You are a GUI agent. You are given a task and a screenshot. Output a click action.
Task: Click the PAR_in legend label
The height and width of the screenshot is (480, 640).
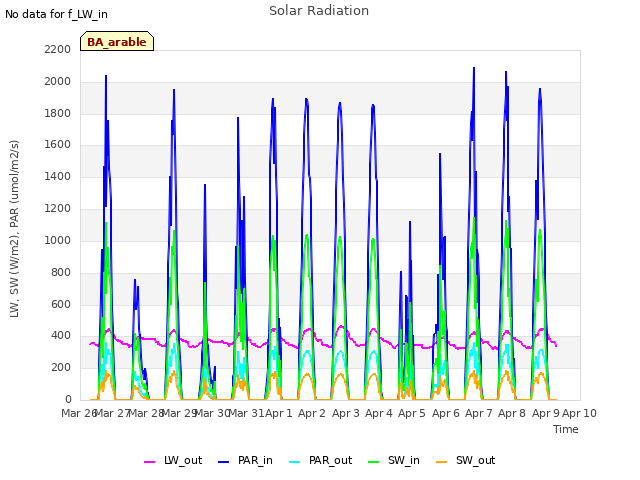point(255,460)
